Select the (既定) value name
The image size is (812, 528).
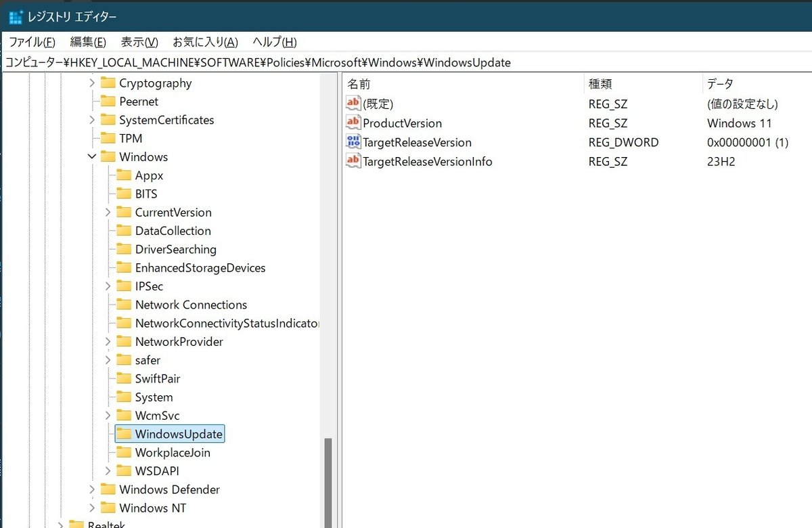point(378,104)
